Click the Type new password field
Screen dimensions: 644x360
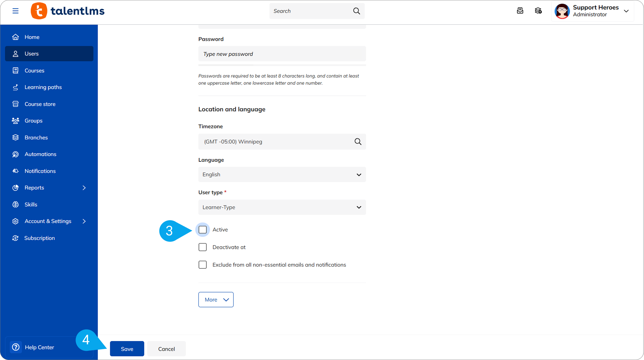coord(282,54)
